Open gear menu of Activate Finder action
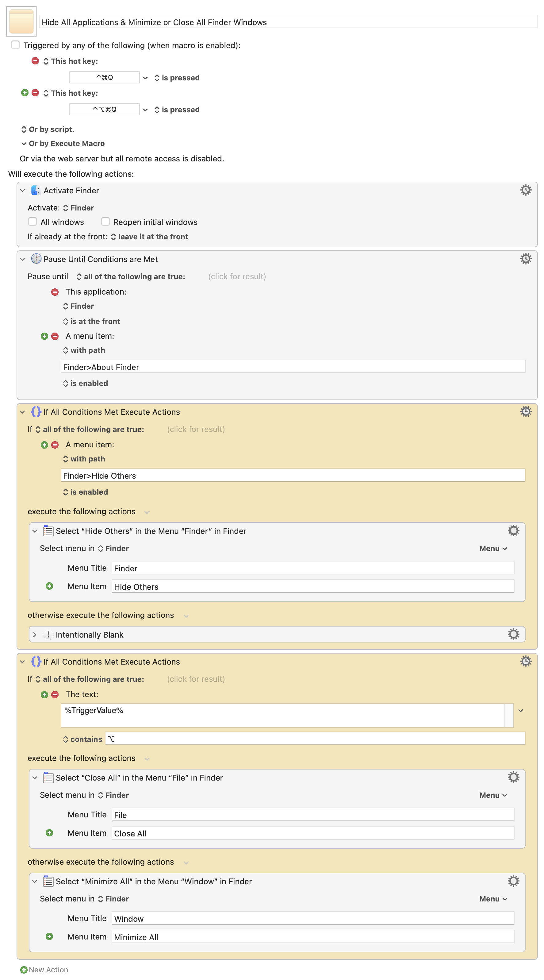The image size is (544, 980). point(525,190)
